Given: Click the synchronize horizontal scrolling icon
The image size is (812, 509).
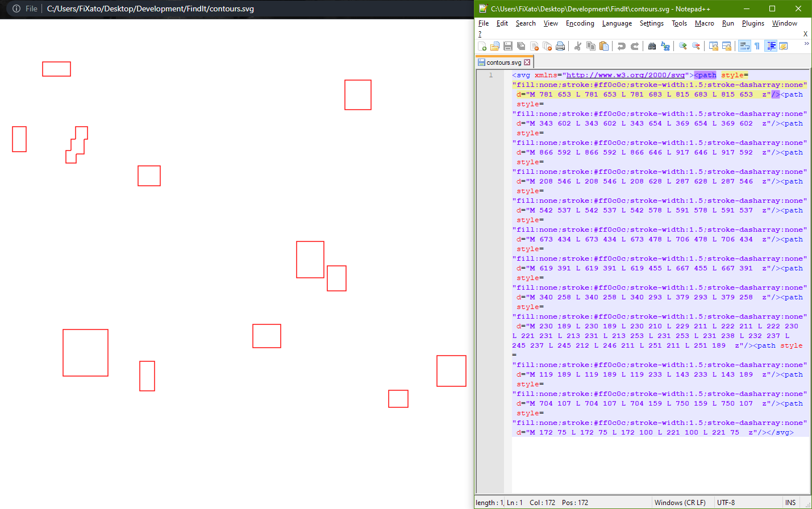Looking at the screenshot, I should [x=727, y=47].
